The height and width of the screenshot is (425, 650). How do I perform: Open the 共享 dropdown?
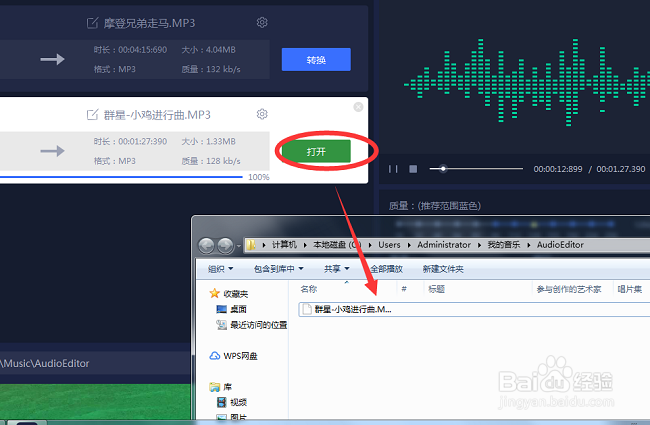click(x=337, y=269)
